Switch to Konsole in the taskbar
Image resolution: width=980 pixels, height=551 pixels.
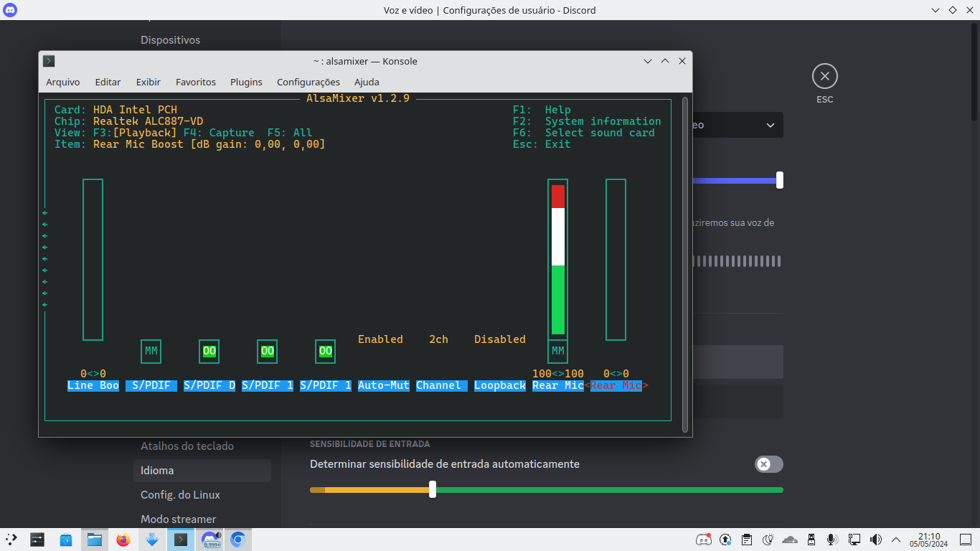181,540
